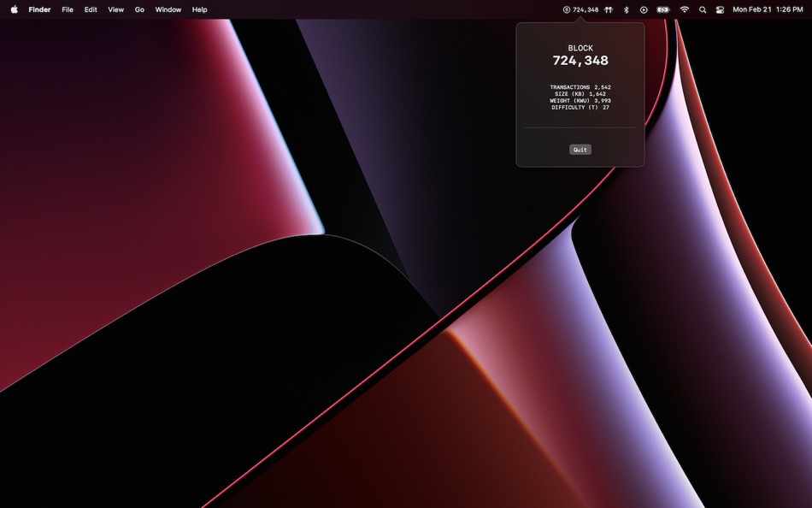The height and width of the screenshot is (508, 812).
Task: Open the Now Playing menu bar icon
Action: click(x=644, y=10)
